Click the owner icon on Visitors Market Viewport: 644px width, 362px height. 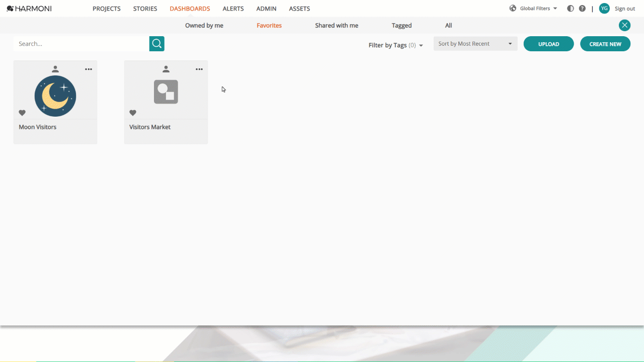pyautogui.click(x=166, y=69)
